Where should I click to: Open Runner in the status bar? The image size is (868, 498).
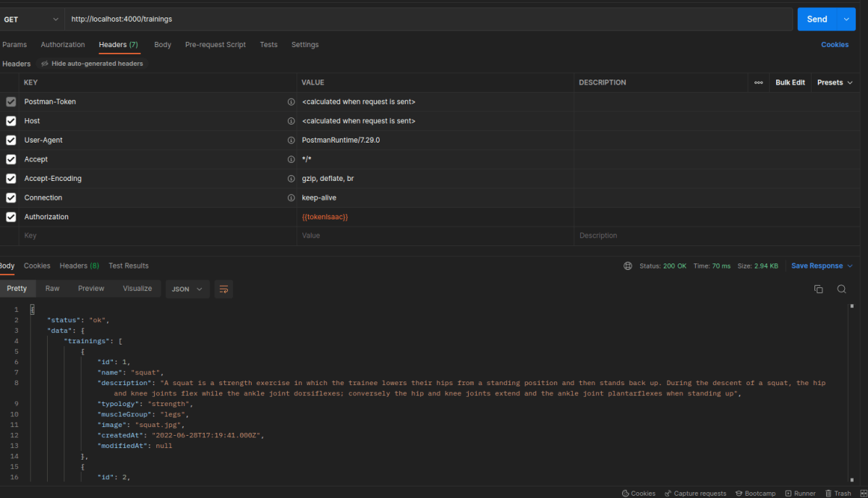click(800, 493)
